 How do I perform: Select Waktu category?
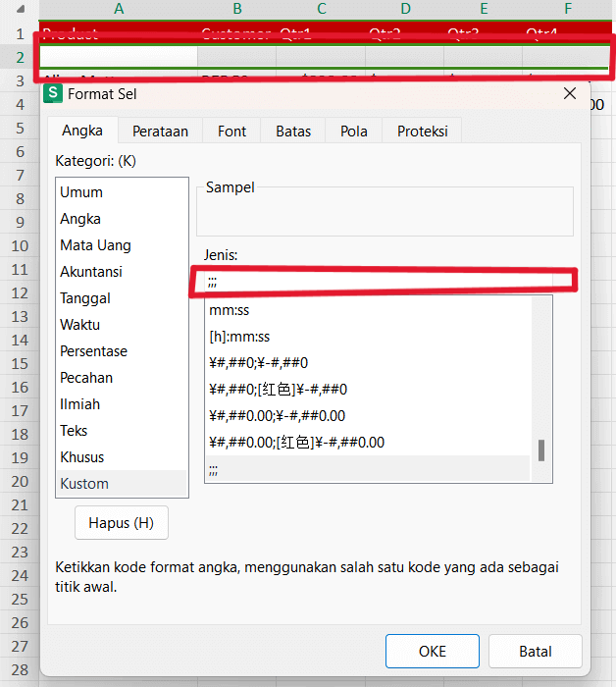(x=122, y=325)
